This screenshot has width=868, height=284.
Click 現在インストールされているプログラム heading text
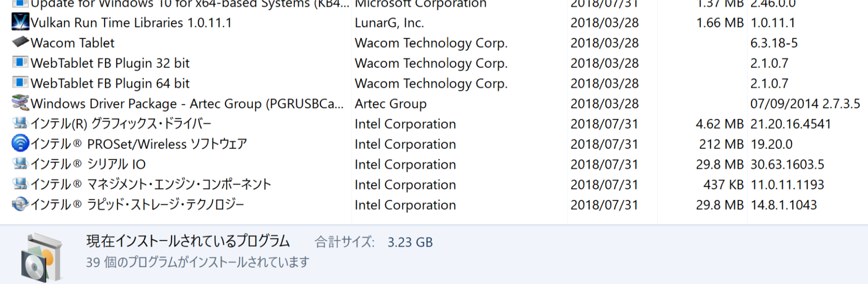click(188, 241)
